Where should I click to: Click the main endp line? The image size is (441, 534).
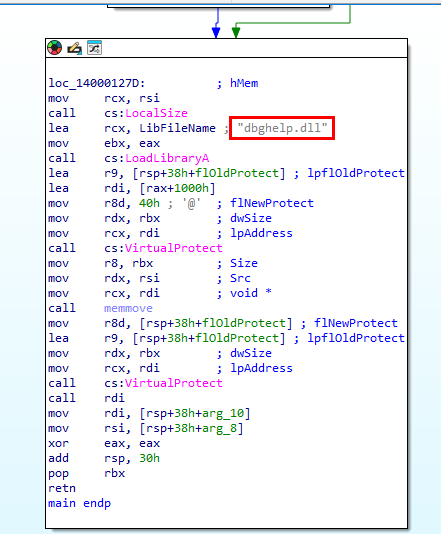click(80, 503)
